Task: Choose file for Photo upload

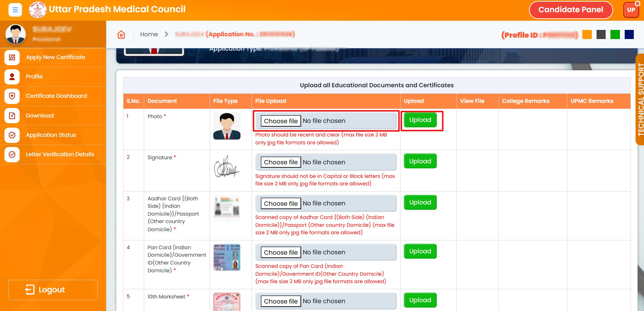Action: click(x=280, y=121)
